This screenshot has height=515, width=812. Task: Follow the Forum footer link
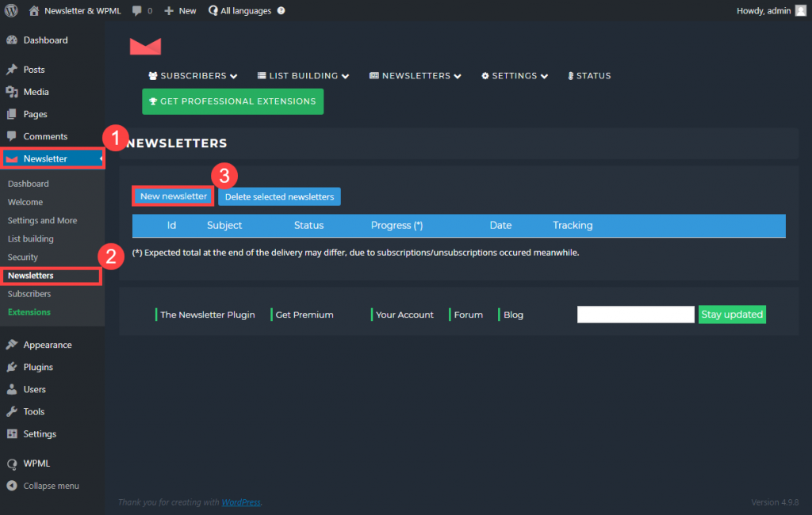click(x=468, y=315)
